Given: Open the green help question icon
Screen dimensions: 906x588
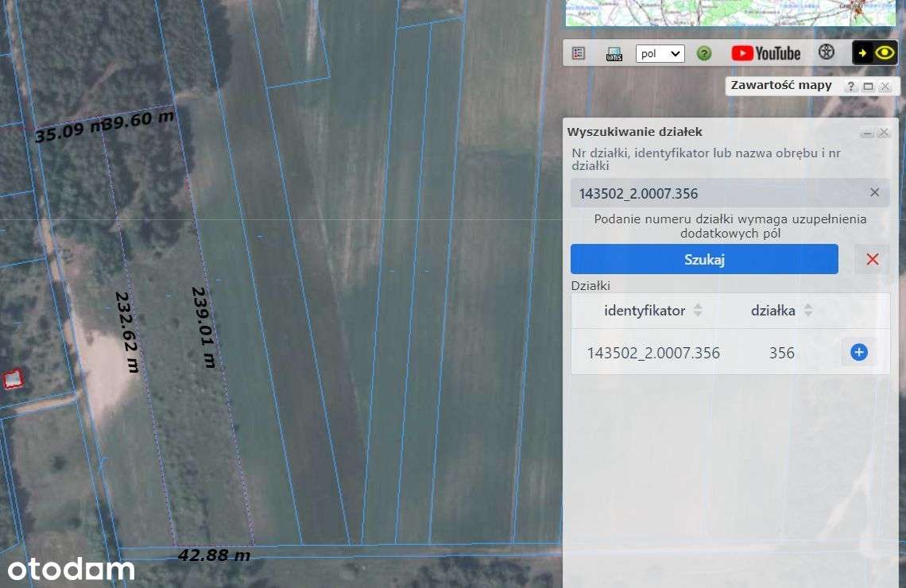Looking at the screenshot, I should point(704,54).
